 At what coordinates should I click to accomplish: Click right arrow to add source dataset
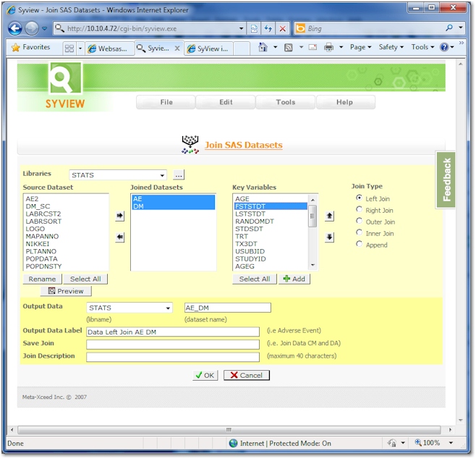click(x=120, y=216)
